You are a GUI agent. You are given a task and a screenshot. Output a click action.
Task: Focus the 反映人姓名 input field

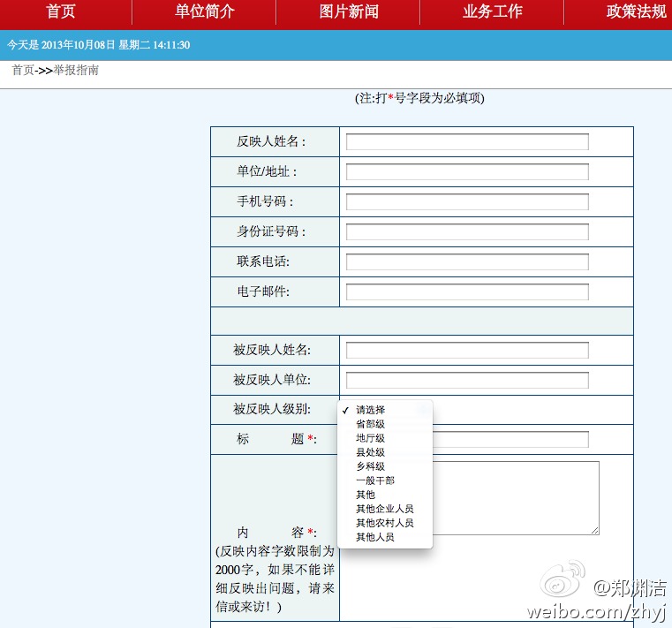[467, 142]
